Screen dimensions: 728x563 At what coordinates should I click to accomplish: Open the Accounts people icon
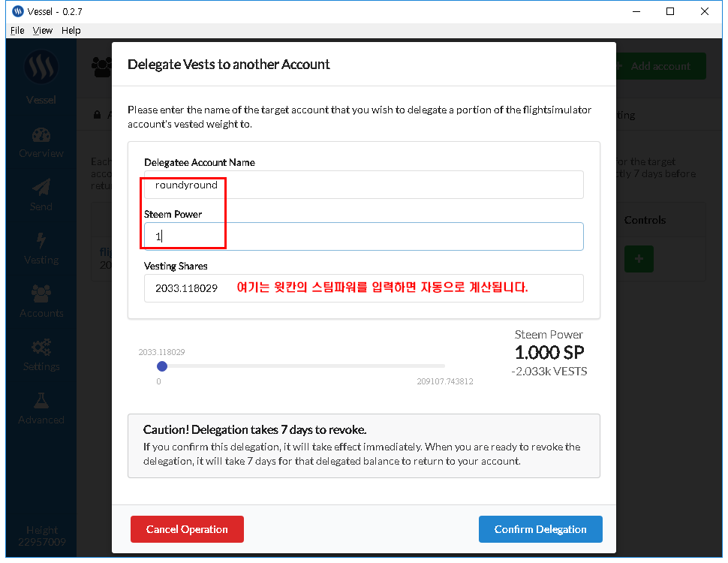(41, 294)
